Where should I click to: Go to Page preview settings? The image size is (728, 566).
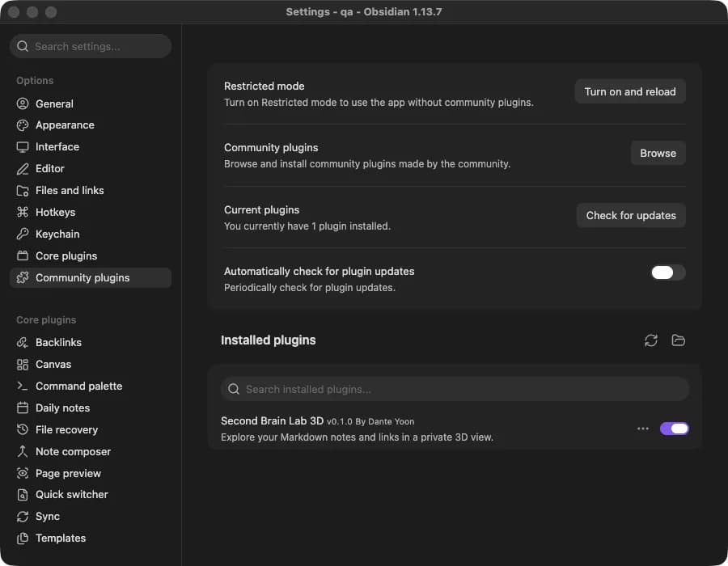91,473
